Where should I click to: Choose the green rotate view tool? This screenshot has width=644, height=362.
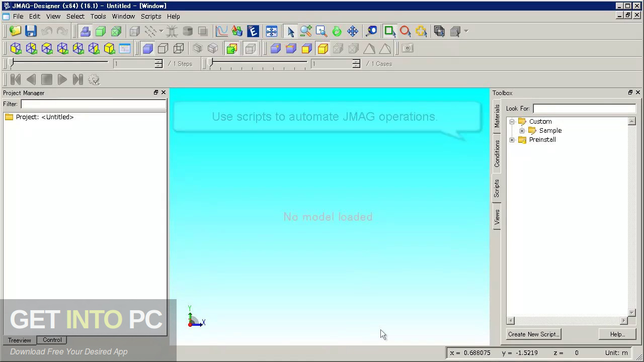tap(337, 31)
